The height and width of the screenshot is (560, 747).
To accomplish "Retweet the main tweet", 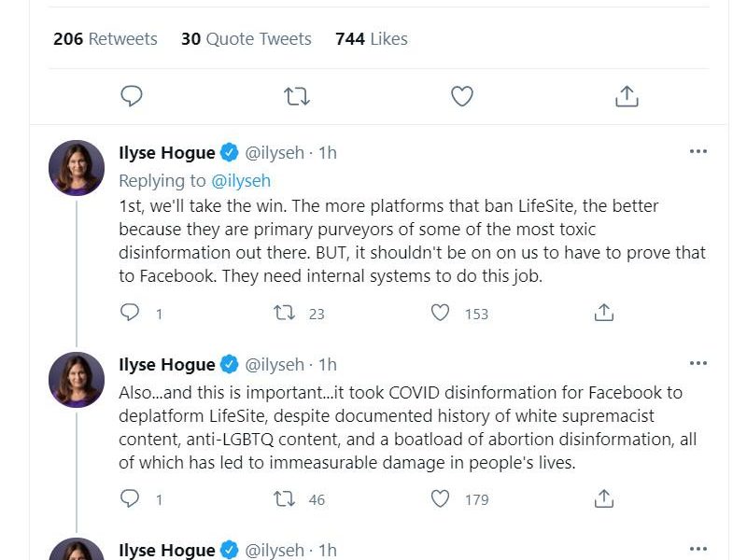I will 297,95.
